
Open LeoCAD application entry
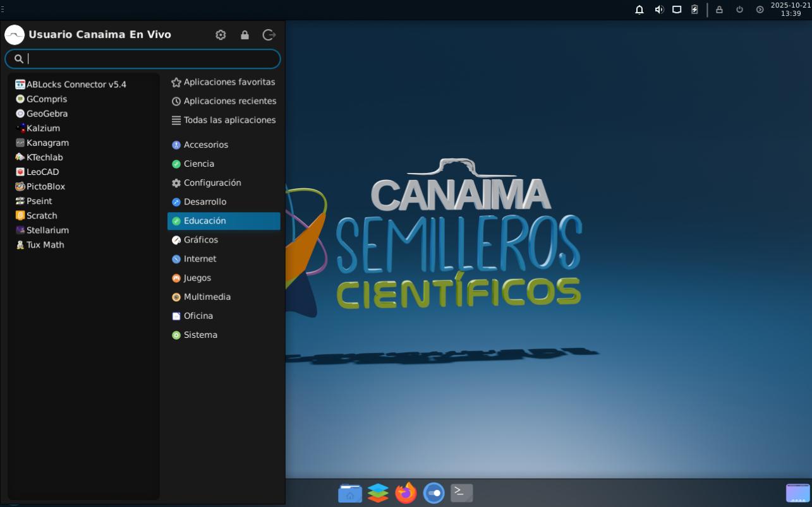click(x=42, y=172)
